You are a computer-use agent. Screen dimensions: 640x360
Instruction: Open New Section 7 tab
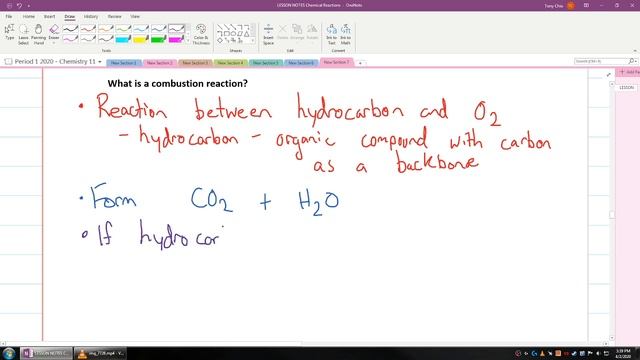tap(337, 62)
